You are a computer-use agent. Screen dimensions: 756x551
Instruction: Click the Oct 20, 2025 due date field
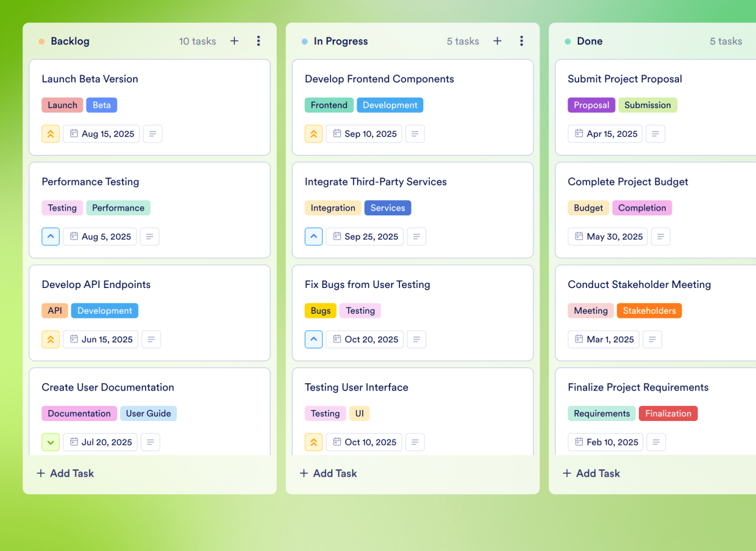coord(365,339)
